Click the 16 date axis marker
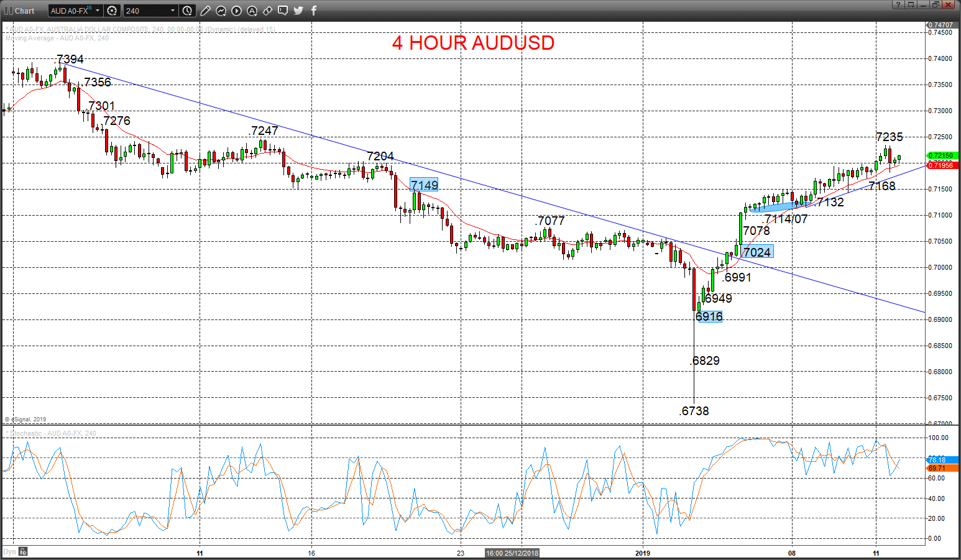961x560 pixels. click(311, 553)
